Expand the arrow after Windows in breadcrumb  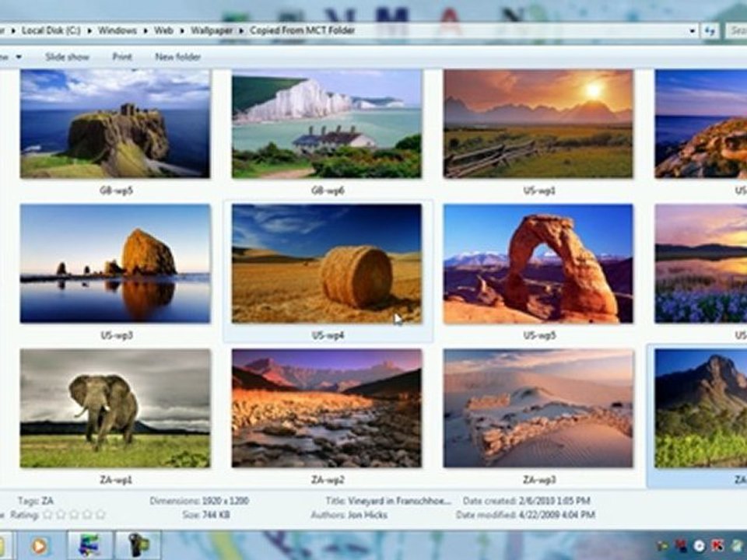(x=146, y=31)
